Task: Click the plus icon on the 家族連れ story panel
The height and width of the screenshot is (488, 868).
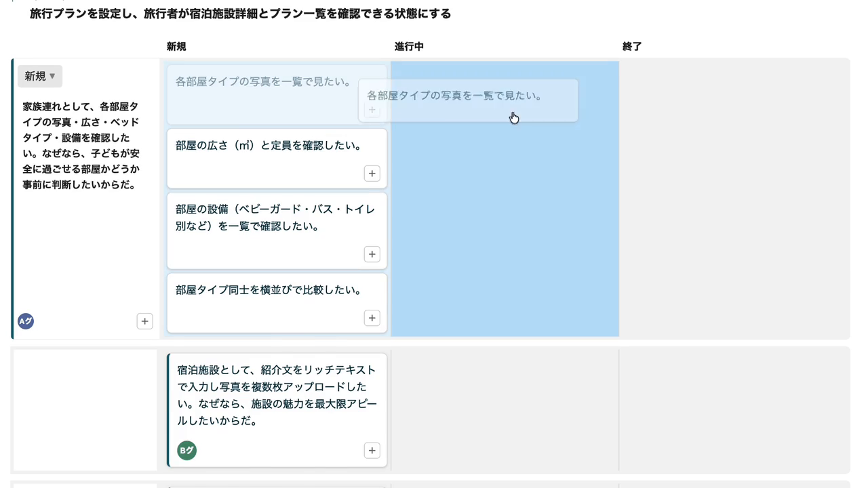Action: tap(144, 321)
